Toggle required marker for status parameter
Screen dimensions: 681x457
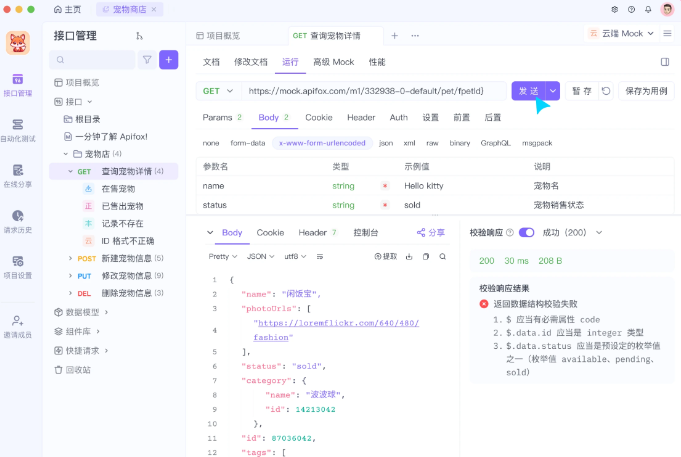coord(385,205)
